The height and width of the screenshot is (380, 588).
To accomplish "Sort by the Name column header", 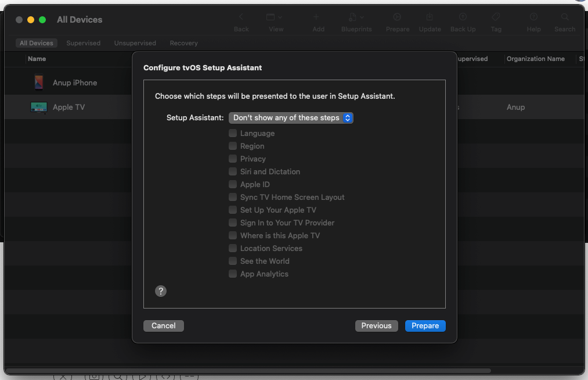I will 37,59.
